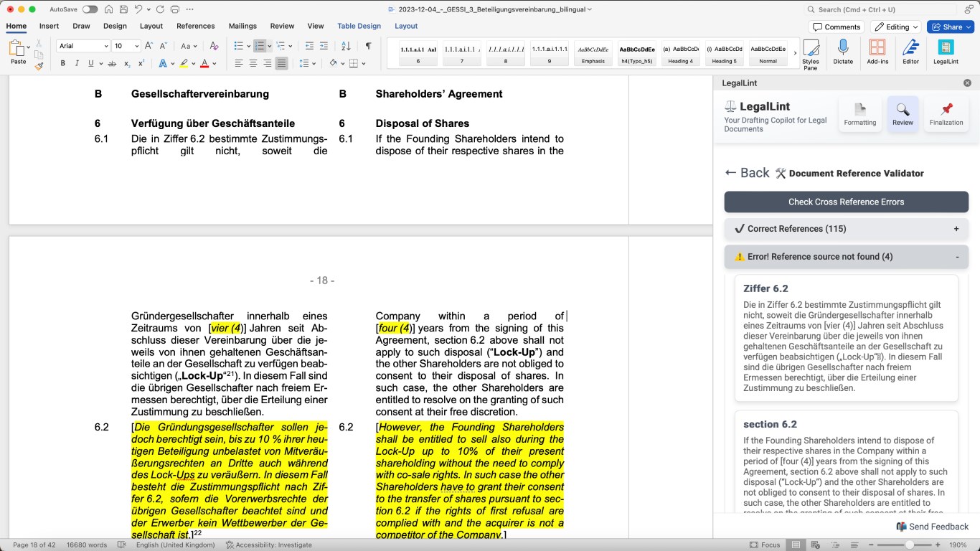Open the Formatting section in LegalLint
The image size is (980, 551).
(x=860, y=113)
